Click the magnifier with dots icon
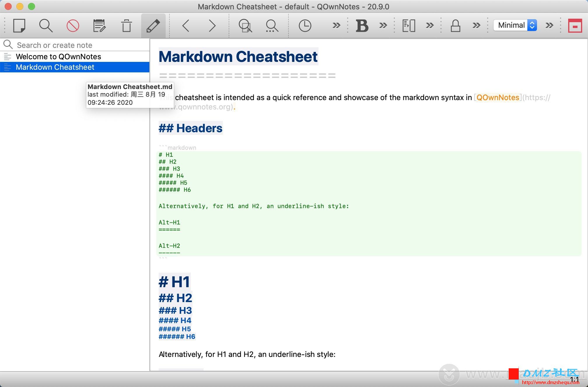The image size is (588, 387). click(x=272, y=25)
